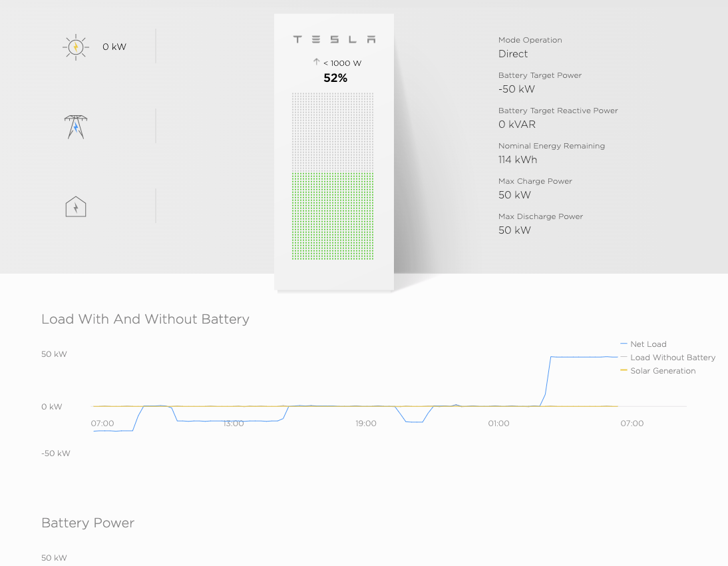
Task: Click the Mode Operation value Direct
Action: (x=513, y=54)
